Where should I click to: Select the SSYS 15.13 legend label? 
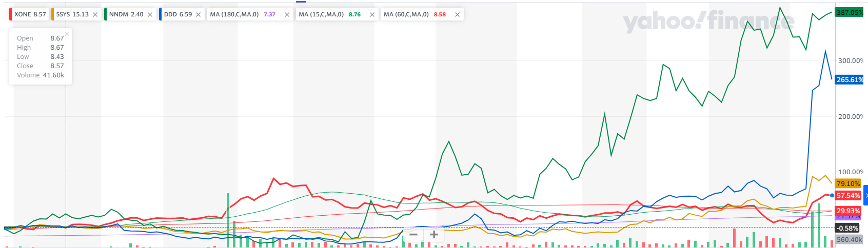[x=72, y=14]
